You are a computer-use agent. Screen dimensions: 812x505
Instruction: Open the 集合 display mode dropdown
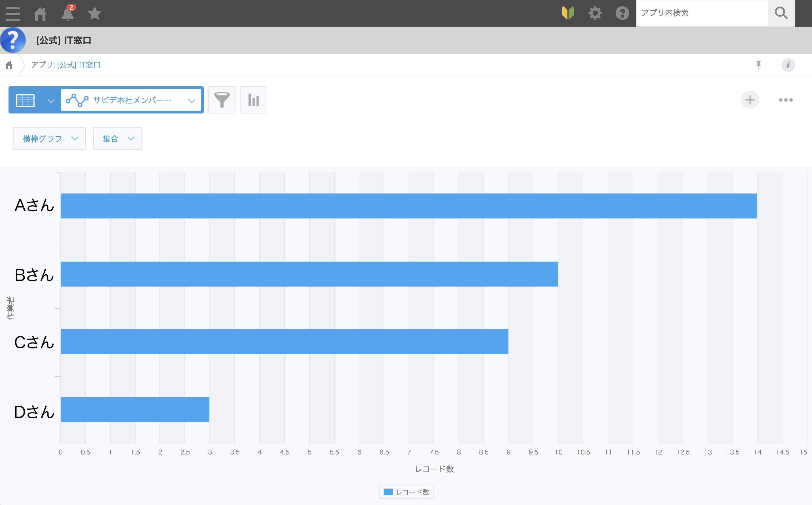click(117, 138)
